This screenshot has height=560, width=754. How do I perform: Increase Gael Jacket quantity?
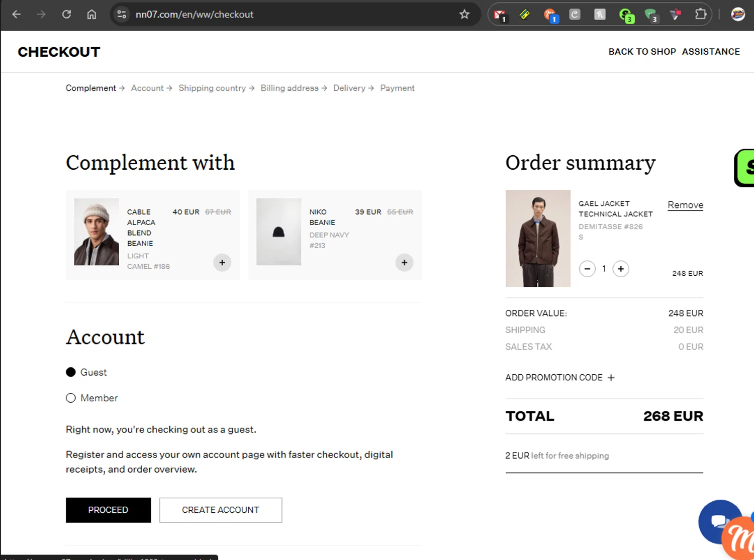point(621,269)
